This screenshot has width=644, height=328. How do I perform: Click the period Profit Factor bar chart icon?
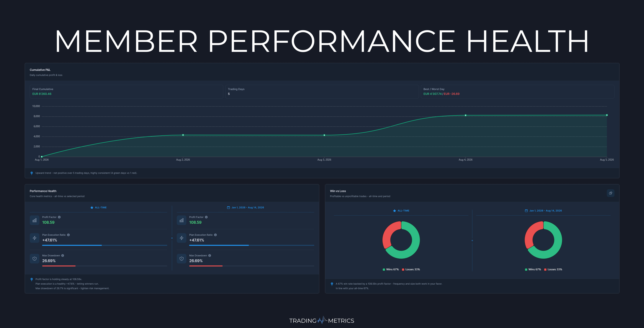(182, 220)
